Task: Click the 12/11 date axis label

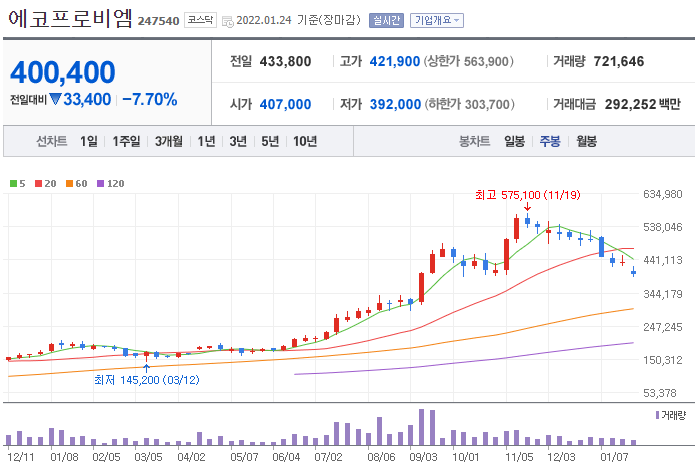Action: (x=21, y=457)
